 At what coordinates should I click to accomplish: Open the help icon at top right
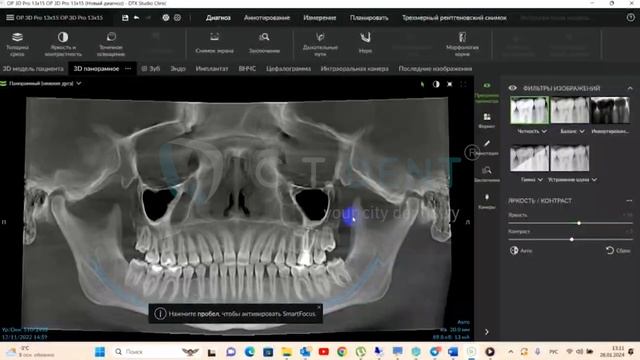point(630,18)
